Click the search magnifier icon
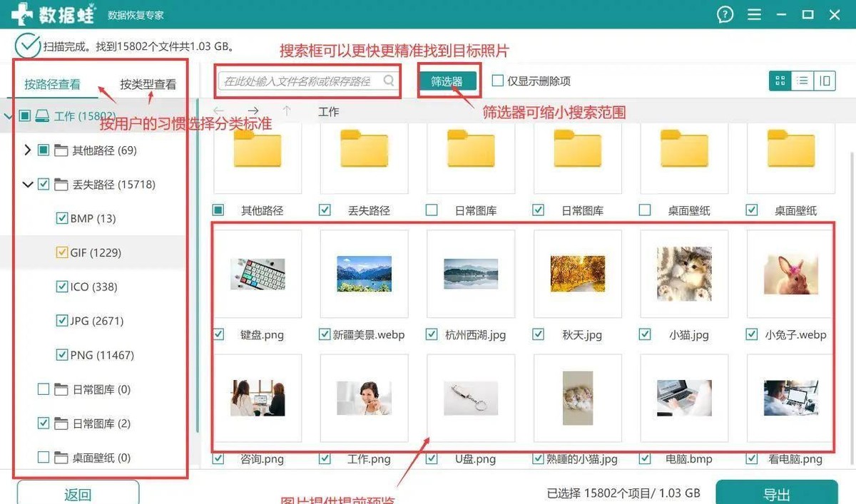Screen dimensions: 856x504 click(x=389, y=81)
